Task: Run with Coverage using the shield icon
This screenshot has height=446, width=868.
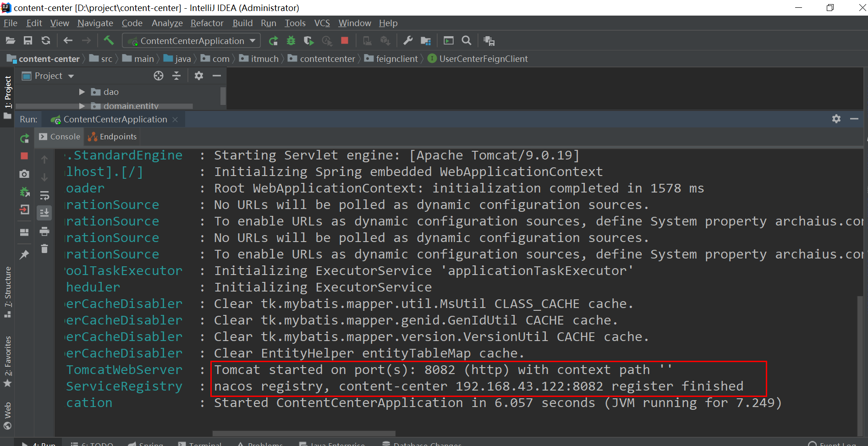Action: 308,41
